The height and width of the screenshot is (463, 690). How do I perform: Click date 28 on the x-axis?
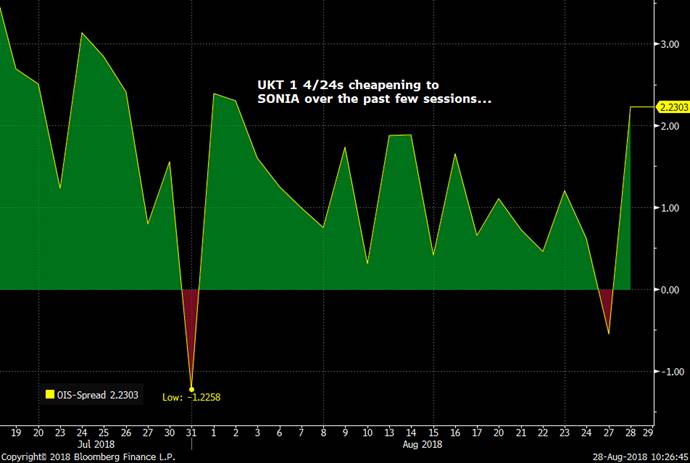630,432
